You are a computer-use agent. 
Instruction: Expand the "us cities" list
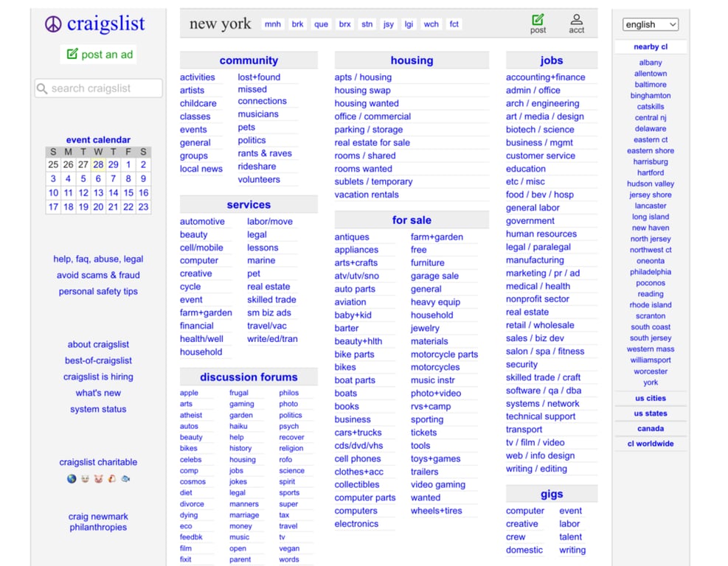point(650,398)
